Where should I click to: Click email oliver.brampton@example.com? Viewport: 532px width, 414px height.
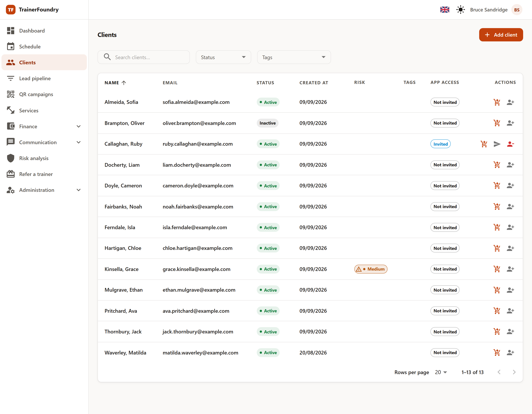tap(199, 123)
